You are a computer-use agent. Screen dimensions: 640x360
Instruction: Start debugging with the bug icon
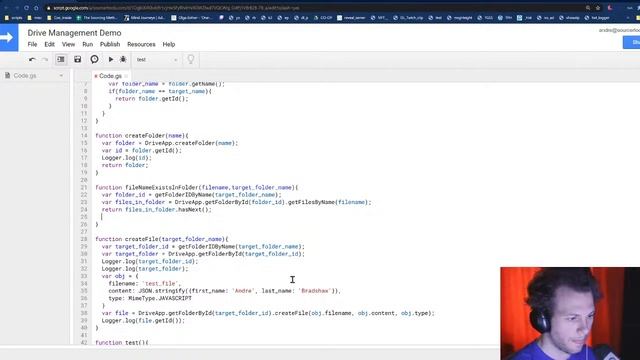click(123, 60)
